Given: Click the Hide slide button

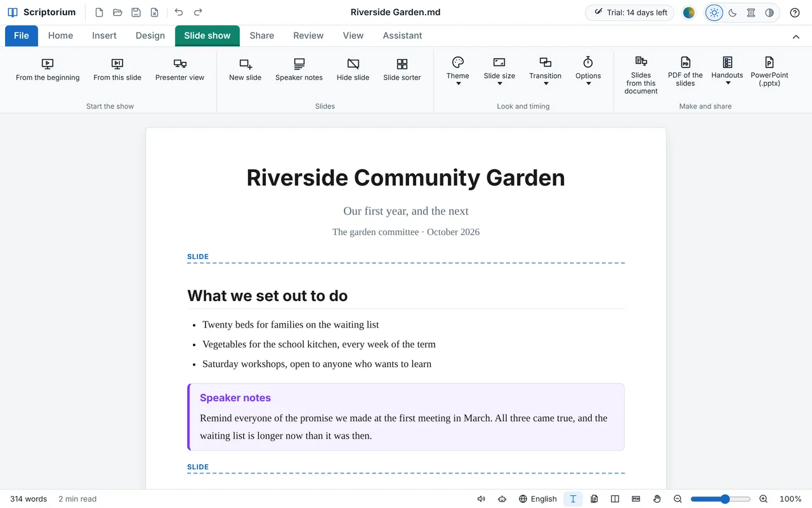Looking at the screenshot, I should coord(353,70).
